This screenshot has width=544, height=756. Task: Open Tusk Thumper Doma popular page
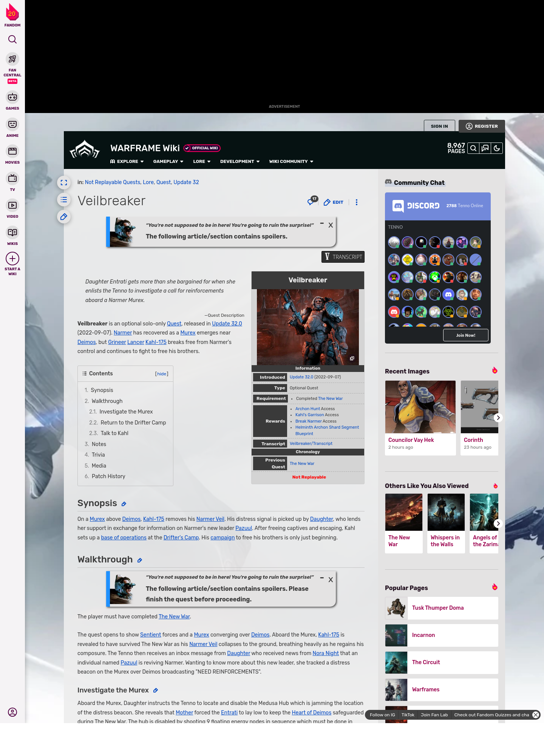tap(442, 608)
